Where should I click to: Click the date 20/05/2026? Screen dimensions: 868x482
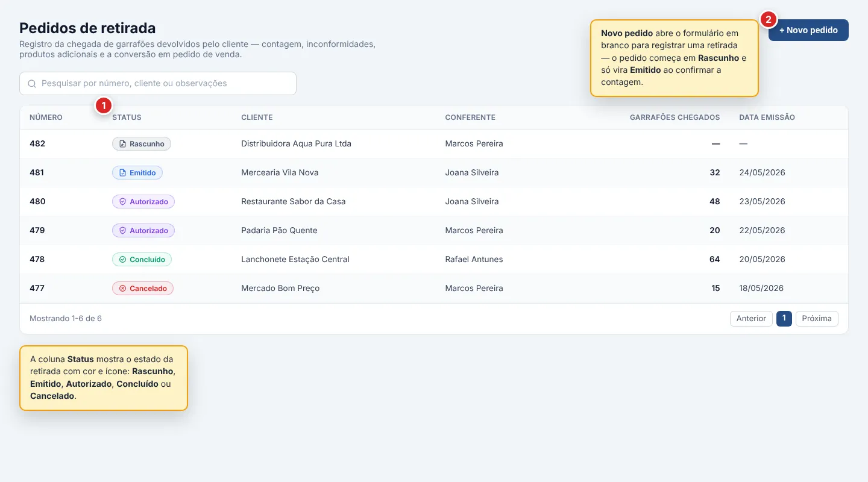[762, 260]
